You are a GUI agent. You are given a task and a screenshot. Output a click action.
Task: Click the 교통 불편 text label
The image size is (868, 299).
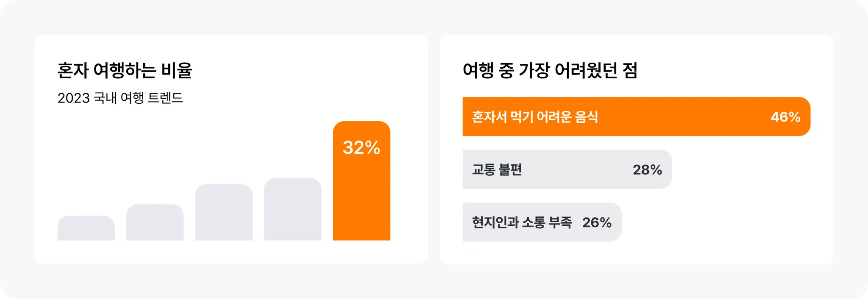pos(497,169)
